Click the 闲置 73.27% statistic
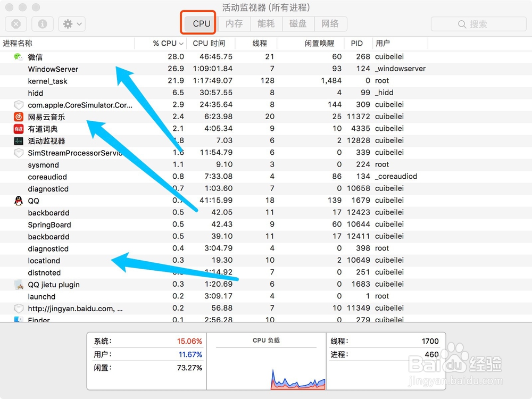The width and height of the screenshot is (532, 399). tap(147, 368)
